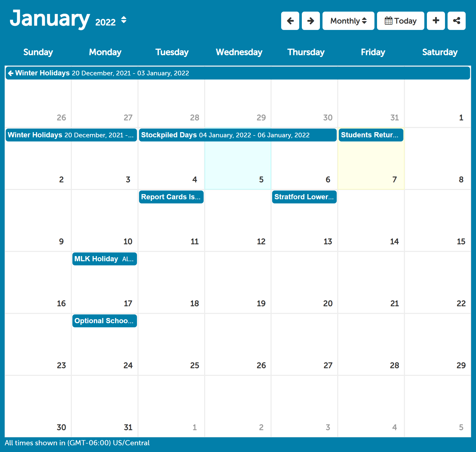Select day number 15
The height and width of the screenshot is (452, 476).
461,242
